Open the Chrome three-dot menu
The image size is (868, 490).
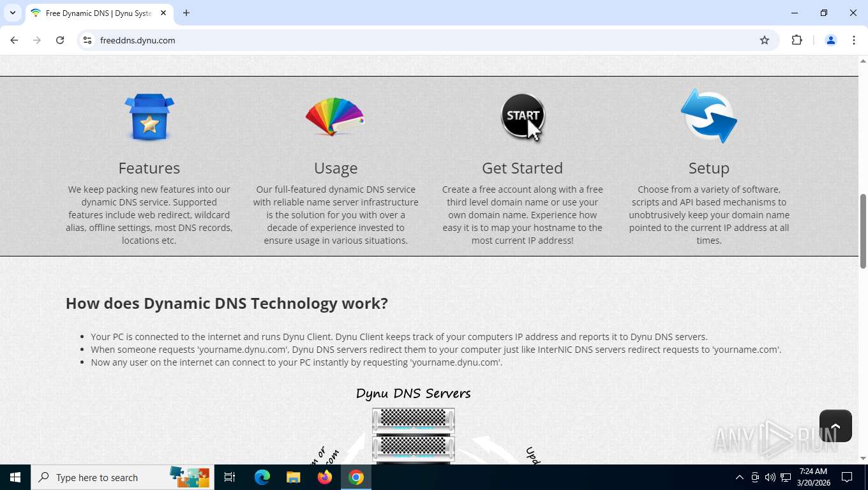click(x=854, y=40)
